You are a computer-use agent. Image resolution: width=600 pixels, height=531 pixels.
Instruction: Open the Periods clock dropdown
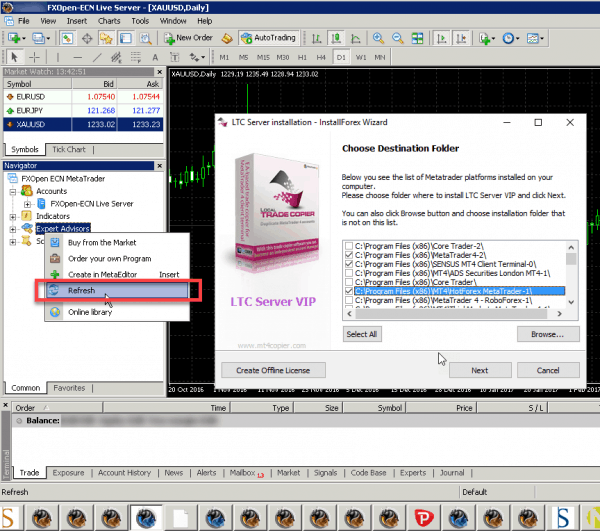point(511,38)
